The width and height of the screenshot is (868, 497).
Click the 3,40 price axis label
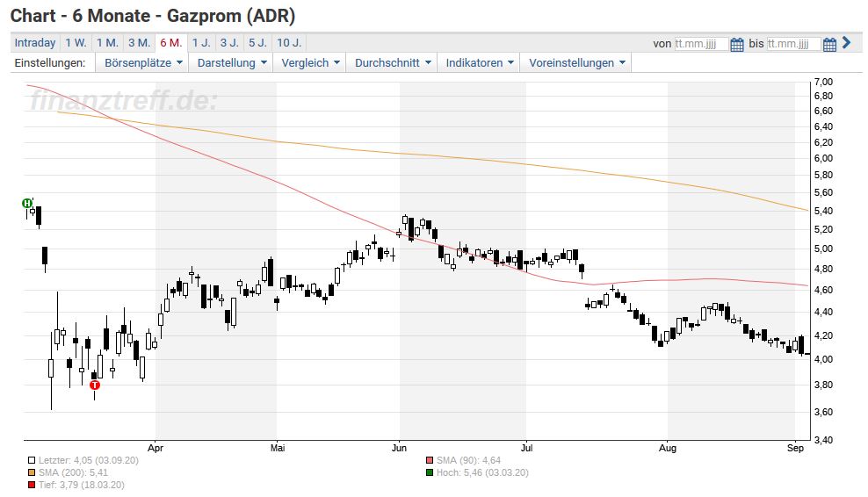pyautogui.click(x=824, y=440)
